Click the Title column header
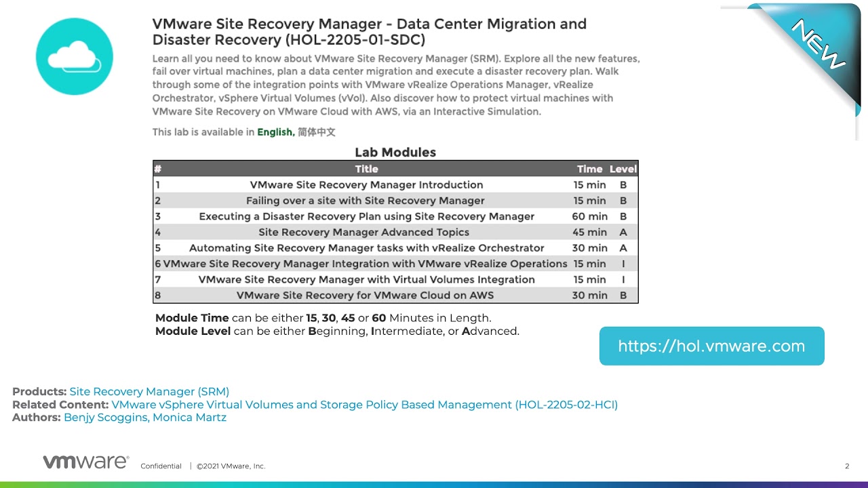868x488 pixels. (x=366, y=169)
